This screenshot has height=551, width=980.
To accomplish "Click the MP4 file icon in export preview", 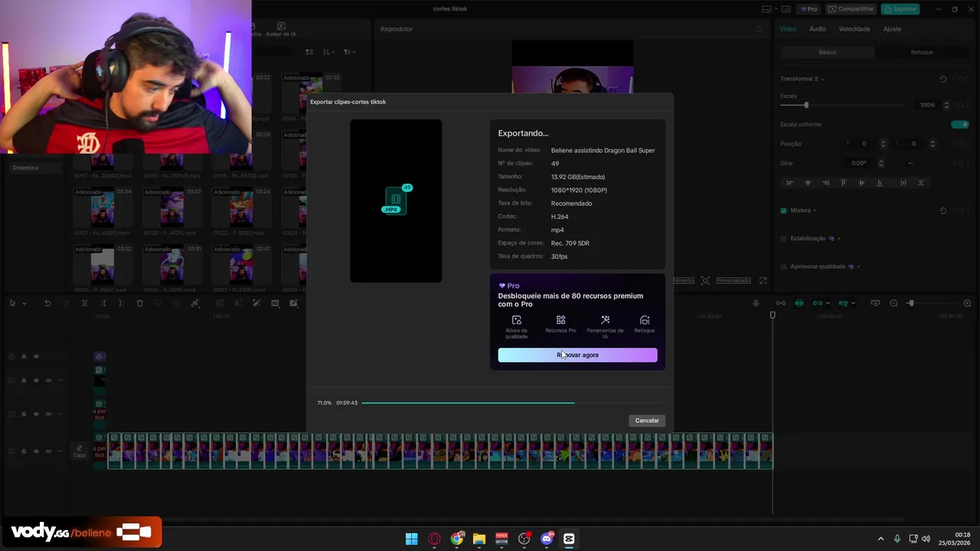I will tap(395, 201).
